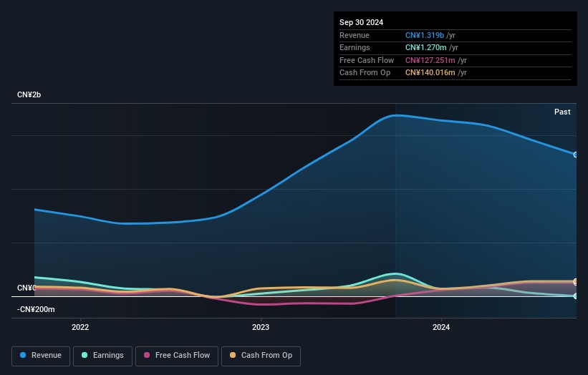Click the CN¥140.016m cash from op value

(x=430, y=73)
